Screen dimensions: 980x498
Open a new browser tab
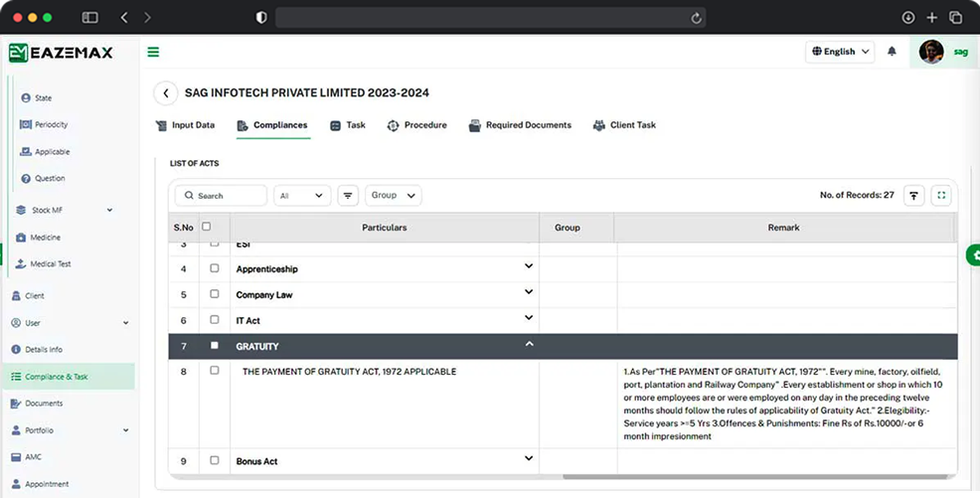coord(932,18)
